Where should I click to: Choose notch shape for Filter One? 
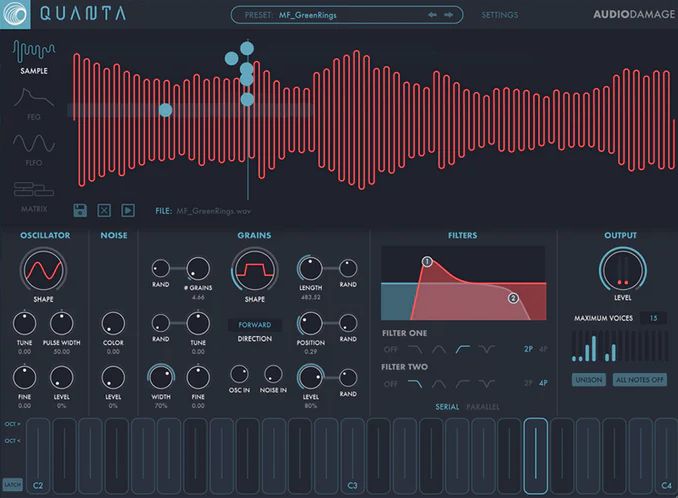tap(488, 349)
